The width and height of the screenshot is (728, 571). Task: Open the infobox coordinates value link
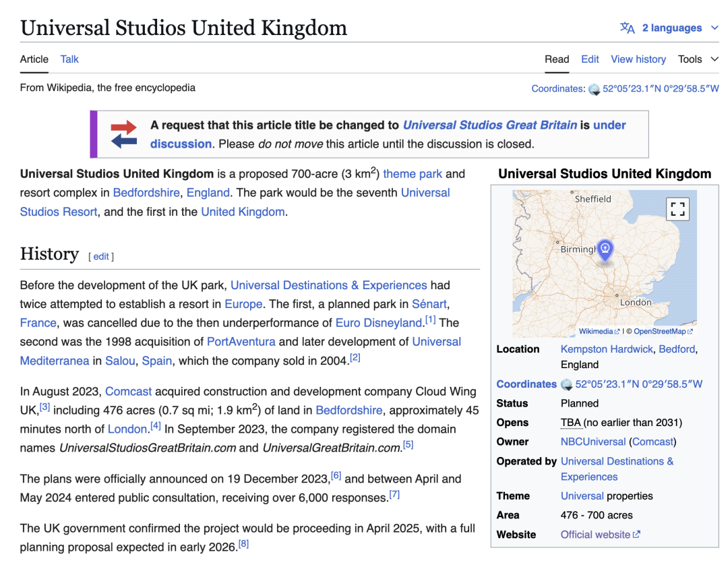[x=639, y=384]
